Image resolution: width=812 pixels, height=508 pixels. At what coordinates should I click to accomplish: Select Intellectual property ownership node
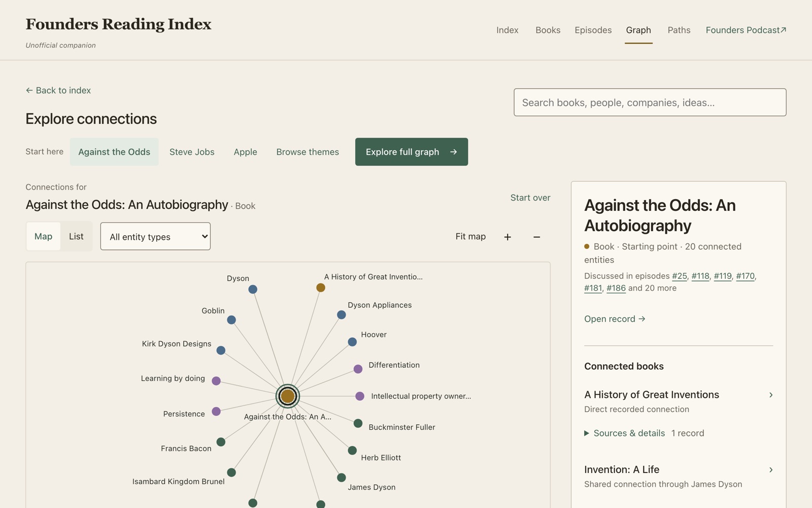[360, 396]
